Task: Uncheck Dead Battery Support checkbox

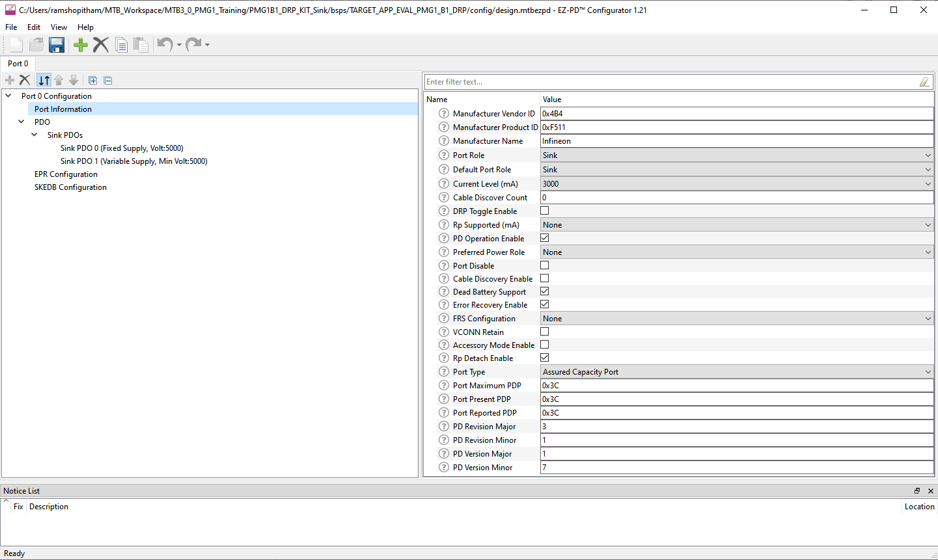Action: point(545,291)
